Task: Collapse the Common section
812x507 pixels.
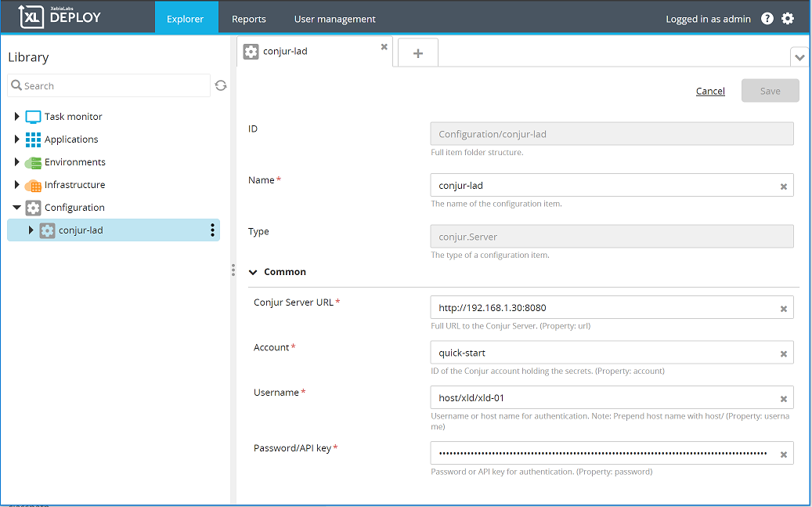Action: click(253, 272)
